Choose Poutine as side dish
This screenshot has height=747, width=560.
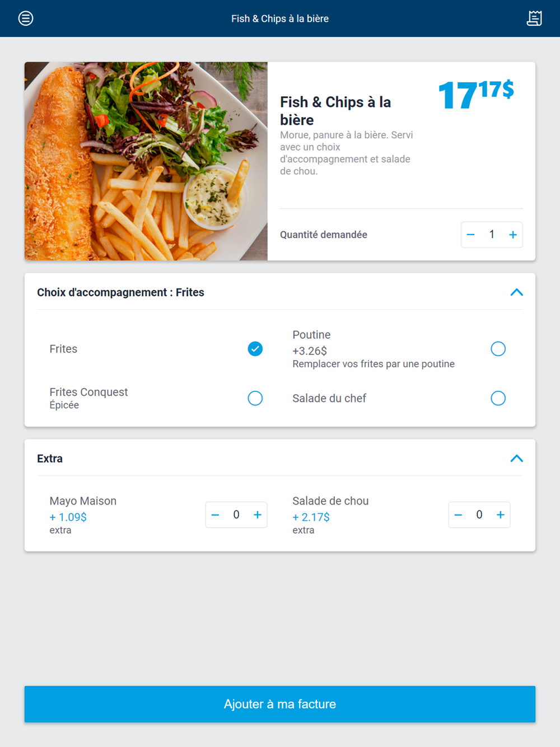498,349
